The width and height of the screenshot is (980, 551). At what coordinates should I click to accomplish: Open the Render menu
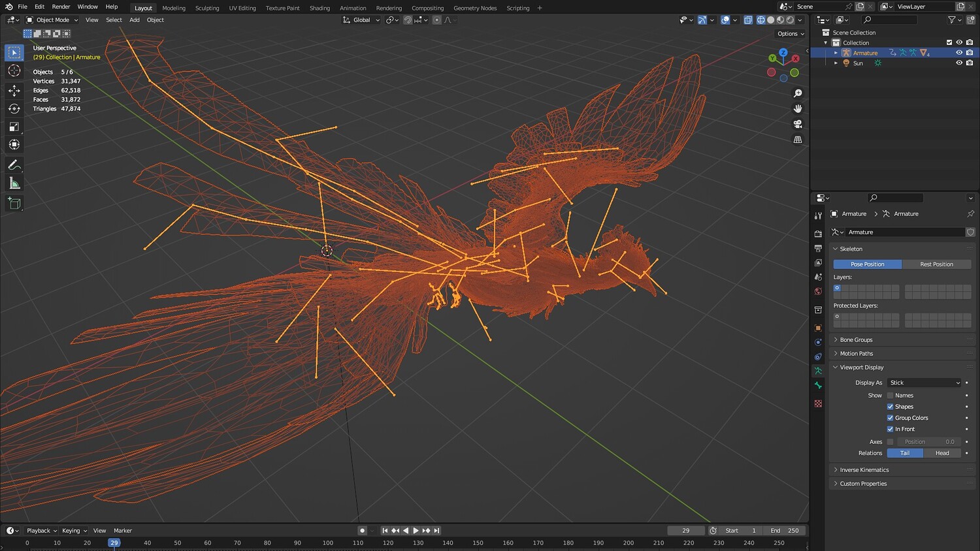click(x=61, y=7)
